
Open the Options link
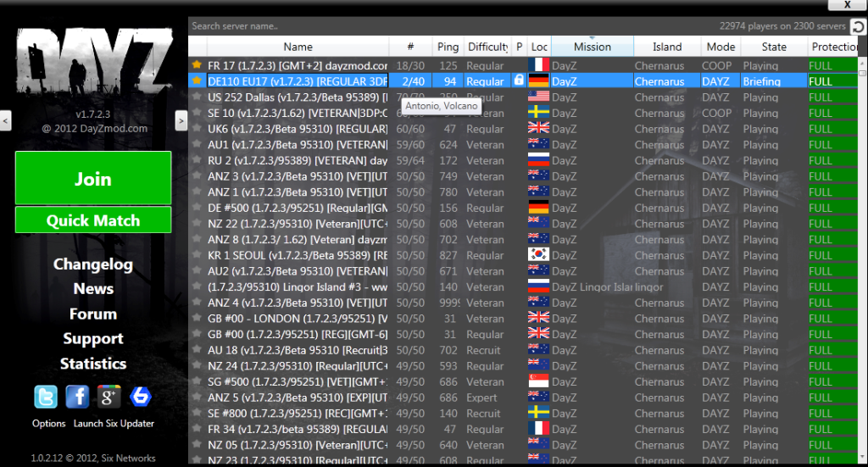click(49, 423)
